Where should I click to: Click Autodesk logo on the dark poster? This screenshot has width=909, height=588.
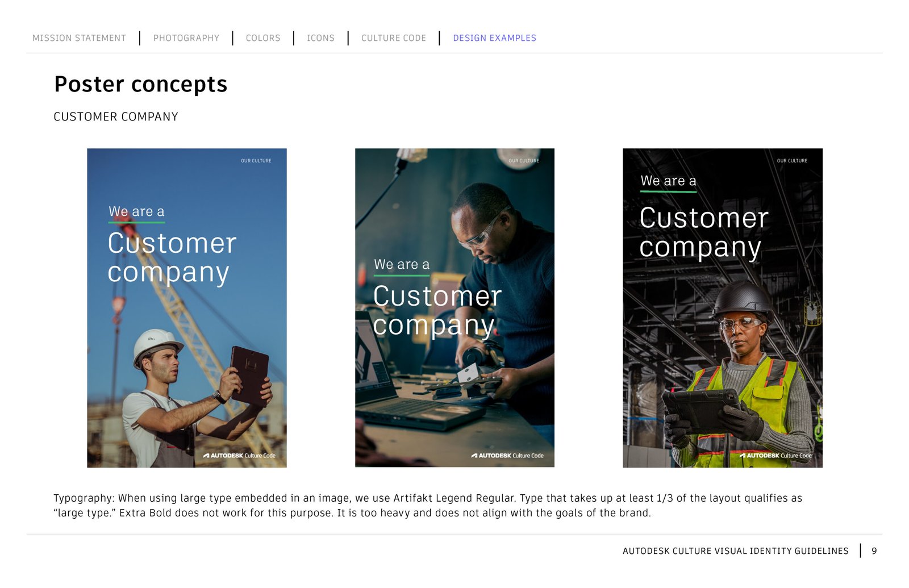775,456
